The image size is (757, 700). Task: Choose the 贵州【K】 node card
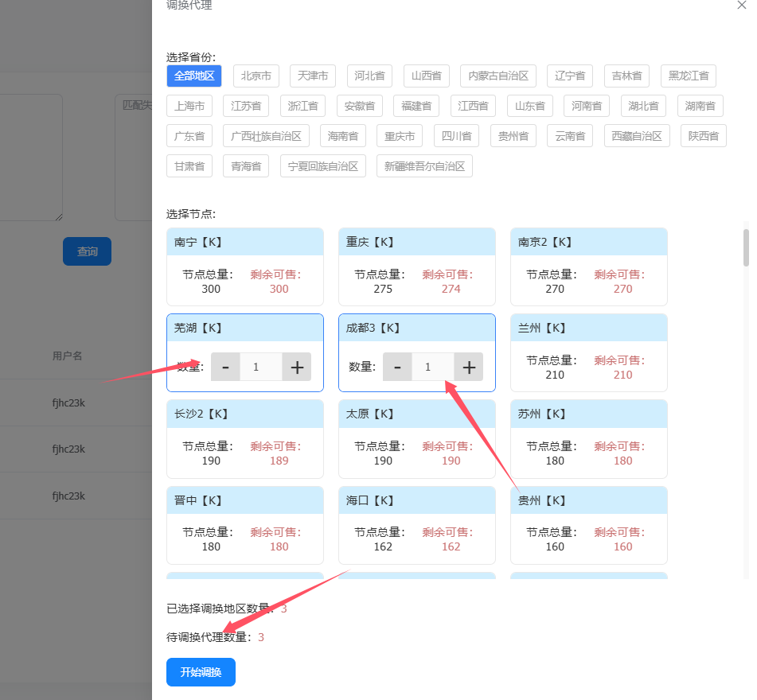[589, 524]
